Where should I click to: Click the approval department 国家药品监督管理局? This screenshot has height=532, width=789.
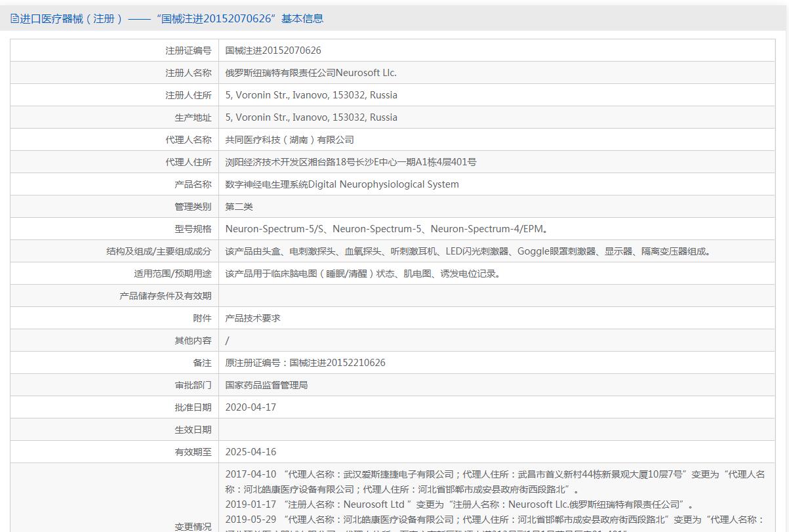(x=266, y=385)
